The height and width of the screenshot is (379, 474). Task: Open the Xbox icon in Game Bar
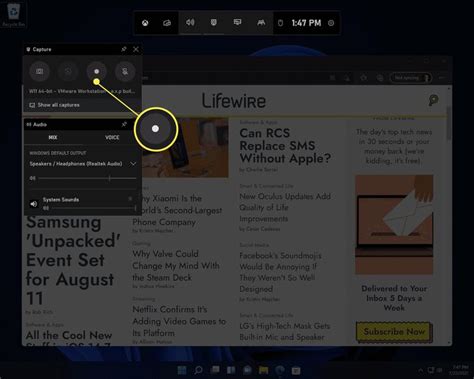coord(145,23)
